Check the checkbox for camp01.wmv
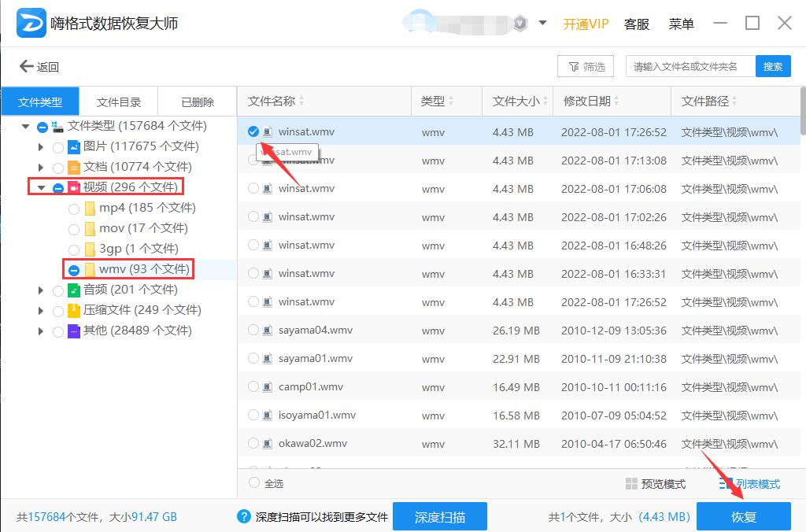 click(x=254, y=386)
